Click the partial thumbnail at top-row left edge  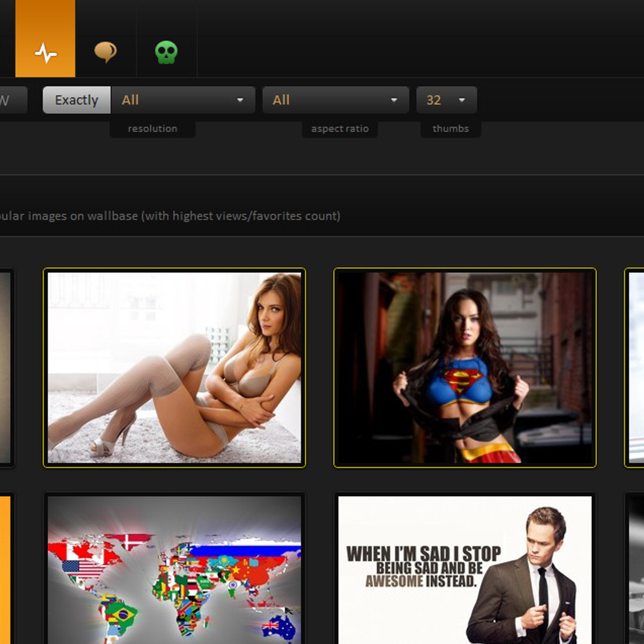6,367
